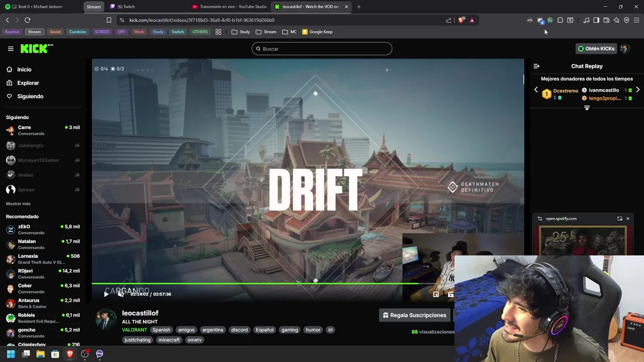Open the Kick hamburger sidebar menu
This screenshot has height=362, width=644.
tap(11, 49)
